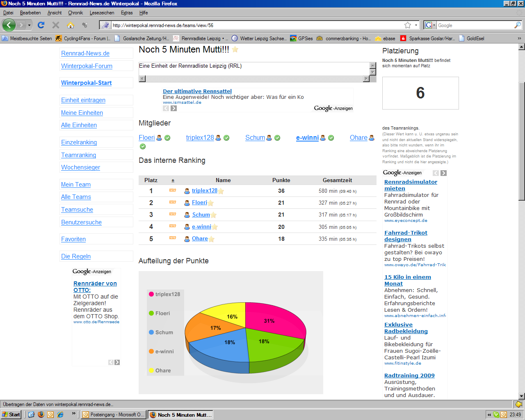Click the Firefox back arrow button
525x420 pixels.
click(x=9, y=25)
